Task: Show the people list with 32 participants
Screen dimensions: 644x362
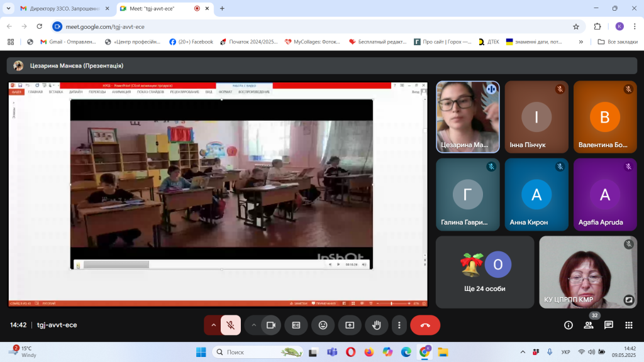Action: 589,325
